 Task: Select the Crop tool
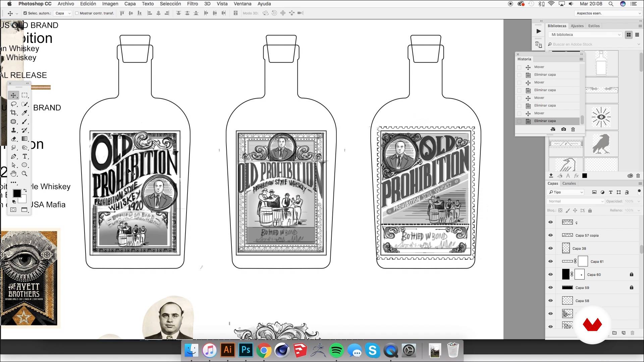(x=13, y=113)
